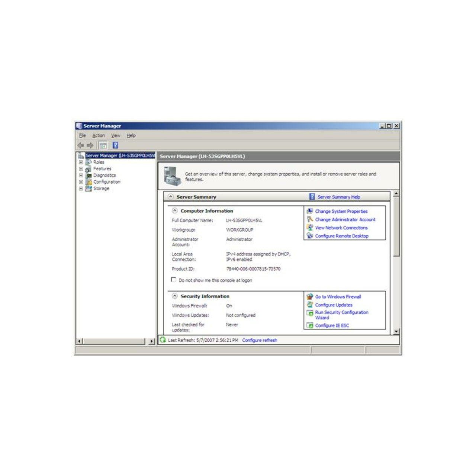Click the Change Administrator Account key icon
This screenshot has height=476, width=476.
point(310,219)
